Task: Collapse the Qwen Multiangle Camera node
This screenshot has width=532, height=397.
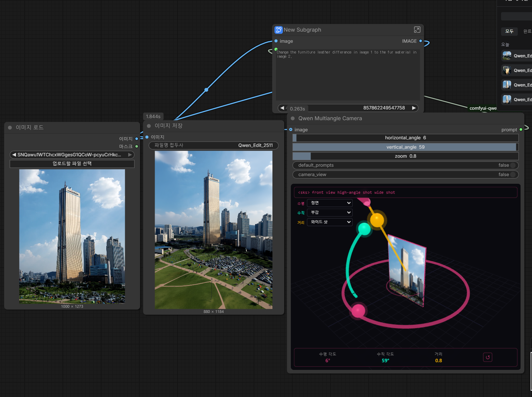Action: [293, 118]
